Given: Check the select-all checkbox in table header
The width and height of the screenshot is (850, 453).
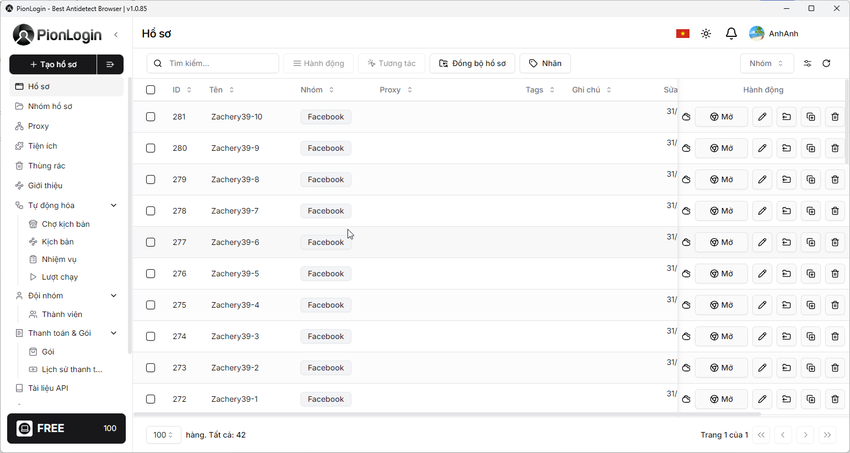Looking at the screenshot, I should click(x=151, y=90).
